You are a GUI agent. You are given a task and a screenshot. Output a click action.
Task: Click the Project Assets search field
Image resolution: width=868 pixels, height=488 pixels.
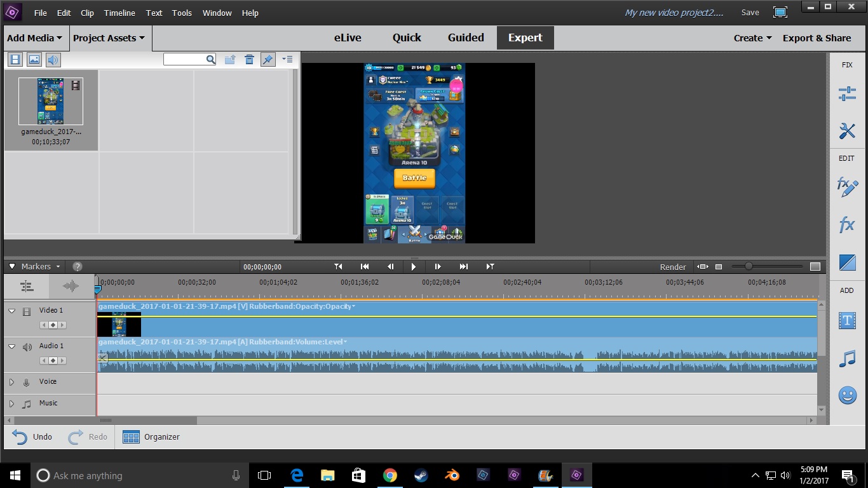pyautogui.click(x=190, y=59)
